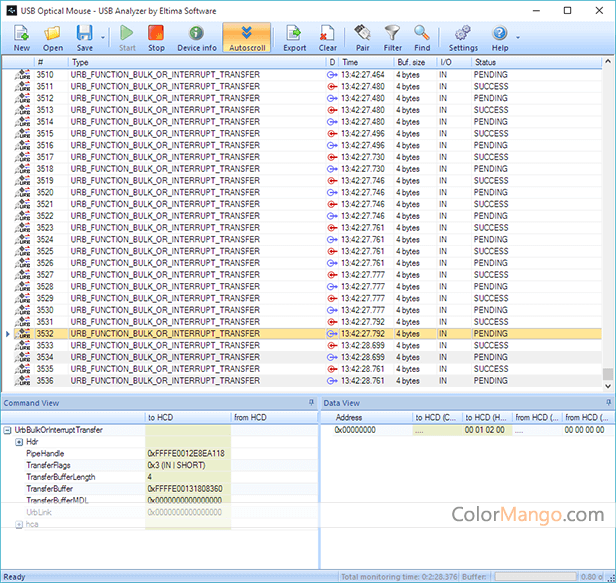
Task: Clear the packet list
Action: 327,38
